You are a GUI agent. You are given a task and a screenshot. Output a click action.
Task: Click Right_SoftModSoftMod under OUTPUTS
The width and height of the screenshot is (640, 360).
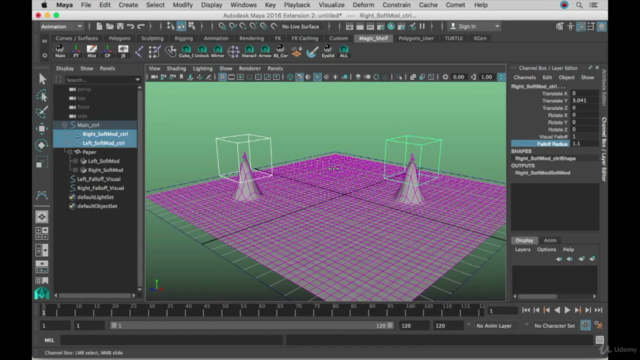click(542, 173)
